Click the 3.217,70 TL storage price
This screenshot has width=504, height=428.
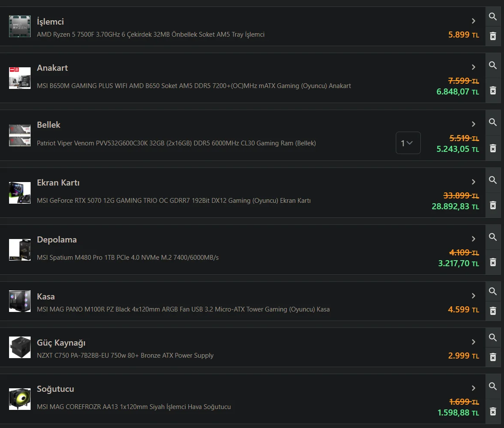(459, 263)
